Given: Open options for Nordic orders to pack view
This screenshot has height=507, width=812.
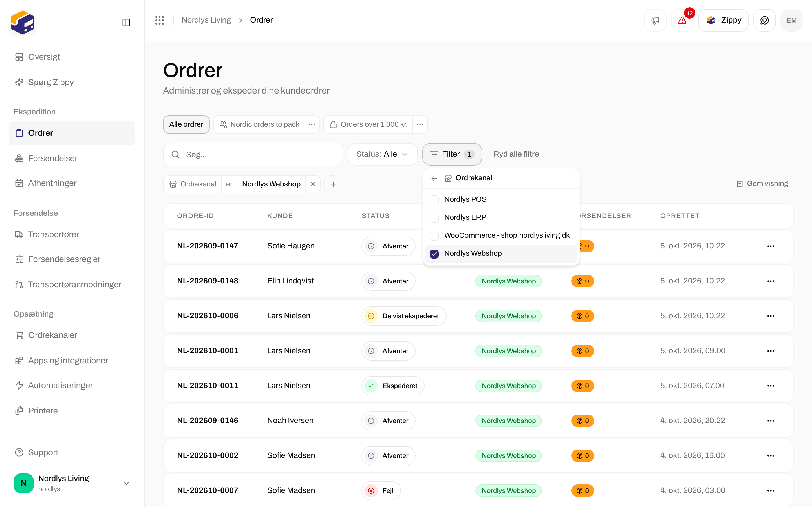Looking at the screenshot, I should coord(312,124).
